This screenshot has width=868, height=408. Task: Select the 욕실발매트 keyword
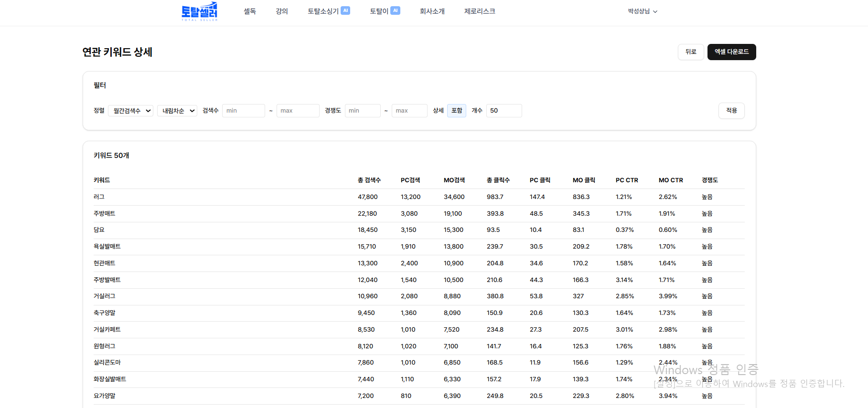tap(107, 247)
